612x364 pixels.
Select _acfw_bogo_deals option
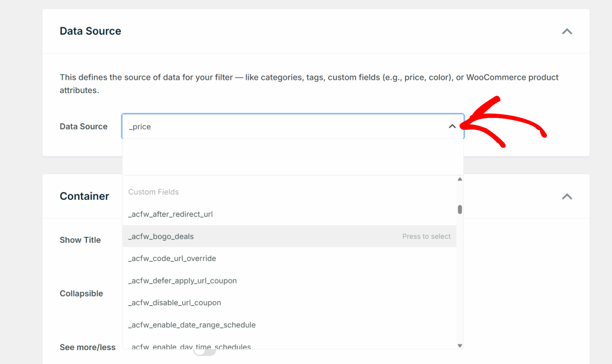coord(289,236)
